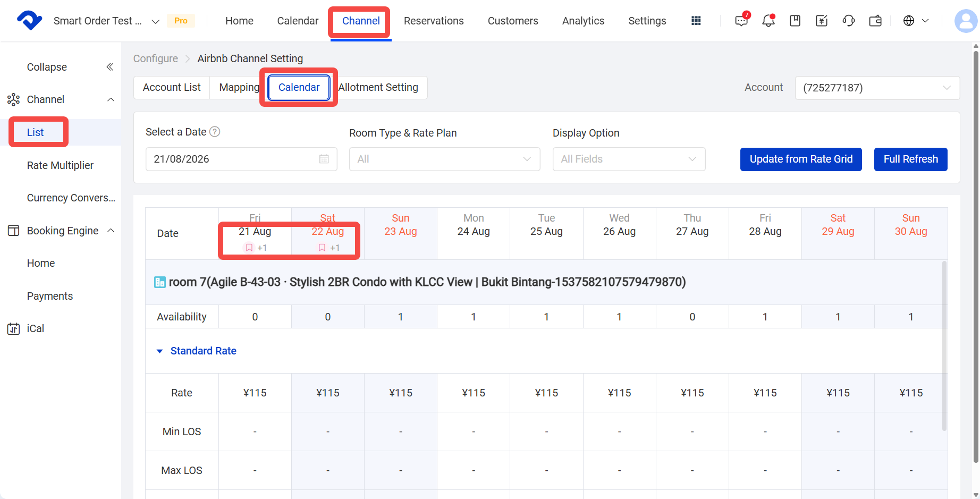Viewport: 980px width, 499px height.
Task: Open the apps grid menu icon
Action: point(696,21)
